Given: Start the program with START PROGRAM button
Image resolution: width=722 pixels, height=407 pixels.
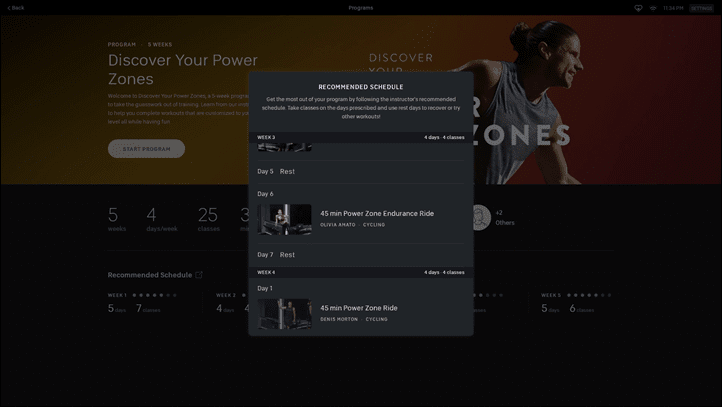Looking at the screenshot, I should [x=146, y=149].
